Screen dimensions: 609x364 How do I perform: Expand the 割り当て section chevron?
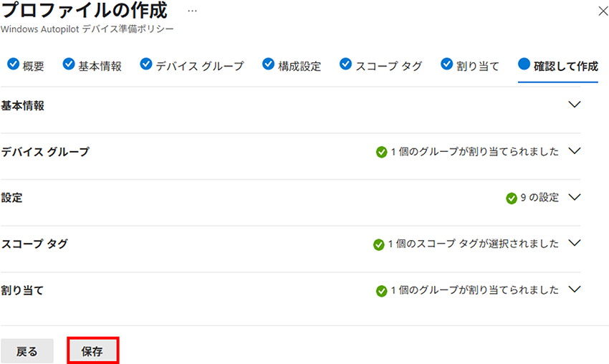(x=575, y=289)
